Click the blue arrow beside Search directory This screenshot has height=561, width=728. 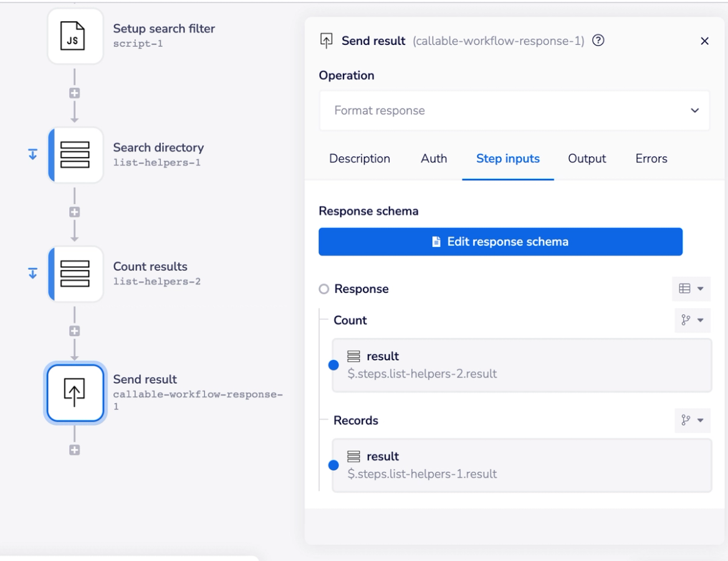33,155
